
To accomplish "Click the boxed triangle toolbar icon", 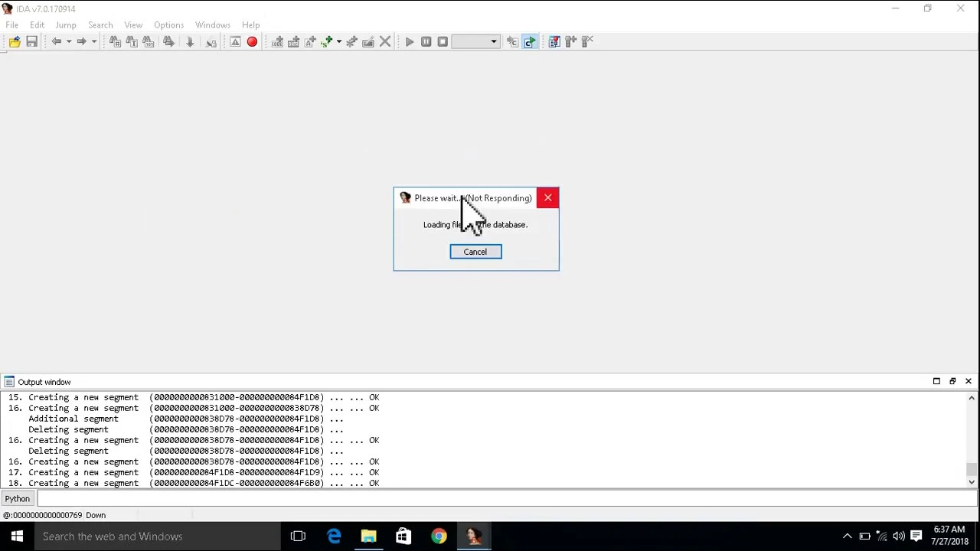I will pyautogui.click(x=235, y=42).
